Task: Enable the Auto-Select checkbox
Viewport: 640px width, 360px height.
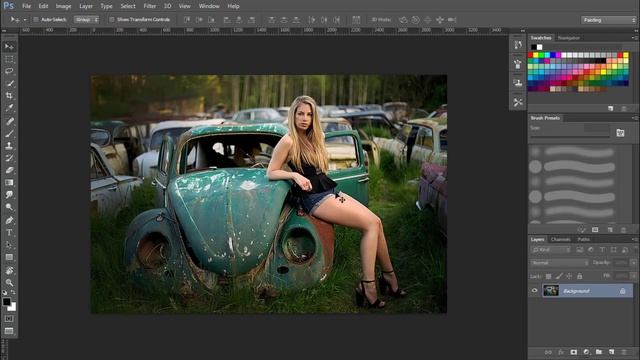Action: (36, 20)
